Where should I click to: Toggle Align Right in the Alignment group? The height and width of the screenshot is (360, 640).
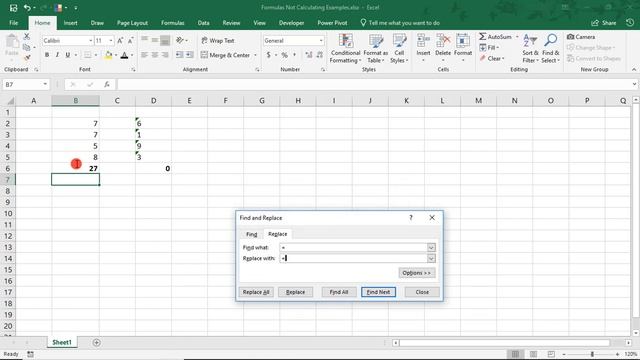tap(165, 55)
